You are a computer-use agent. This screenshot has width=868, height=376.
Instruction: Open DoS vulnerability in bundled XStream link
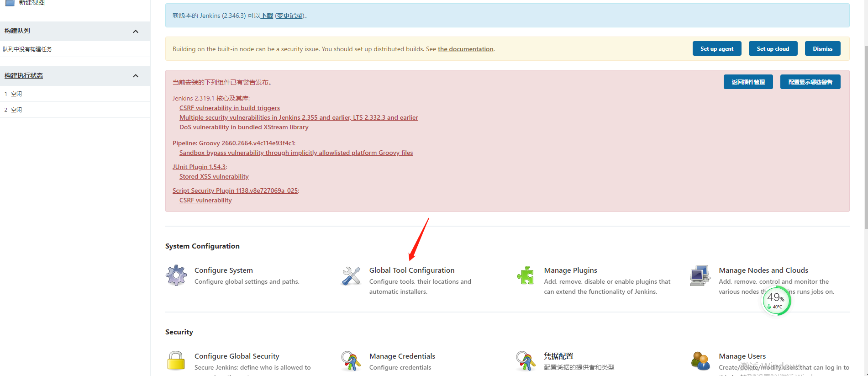click(x=244, y=127)
